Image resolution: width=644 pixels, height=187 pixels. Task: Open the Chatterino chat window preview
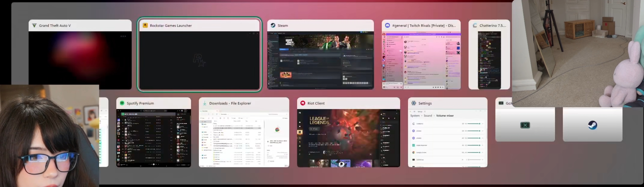pos(489,60)
